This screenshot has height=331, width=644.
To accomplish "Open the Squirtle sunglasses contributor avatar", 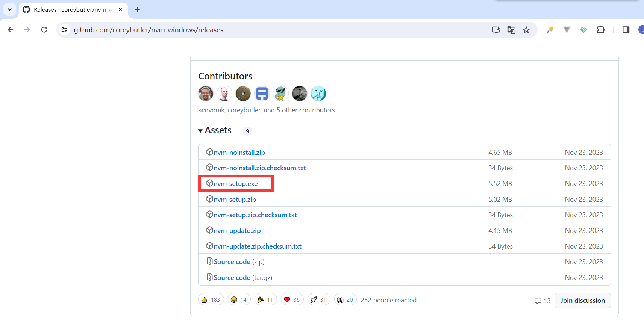I will click(281, 94).
